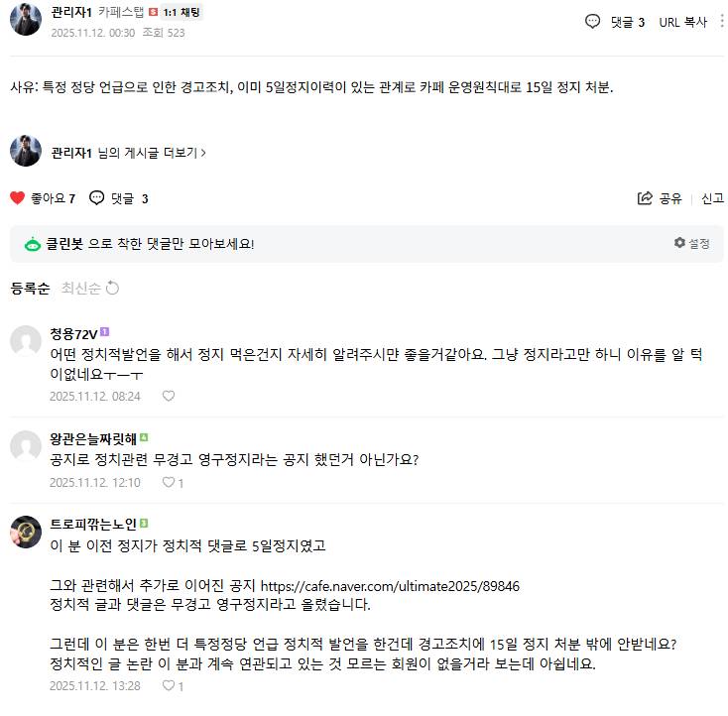Screen dimensions: 728x716
Task: Click the 공유 share icon
Action: tap(646, 198)
